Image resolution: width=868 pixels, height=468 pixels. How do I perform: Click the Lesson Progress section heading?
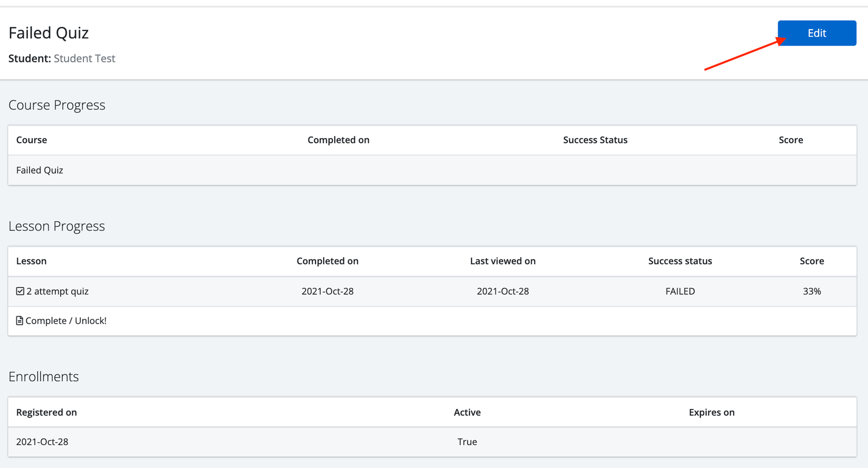(x=56, y=226)
